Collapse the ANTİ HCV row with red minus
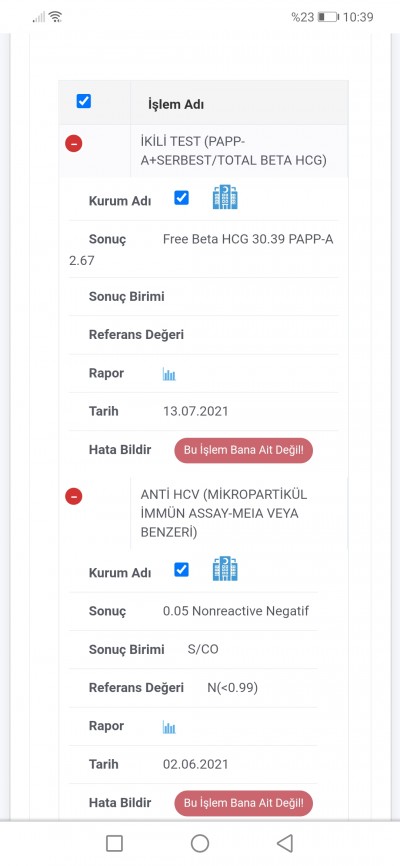This screenshot has width=400, height=866. (73, 496)
